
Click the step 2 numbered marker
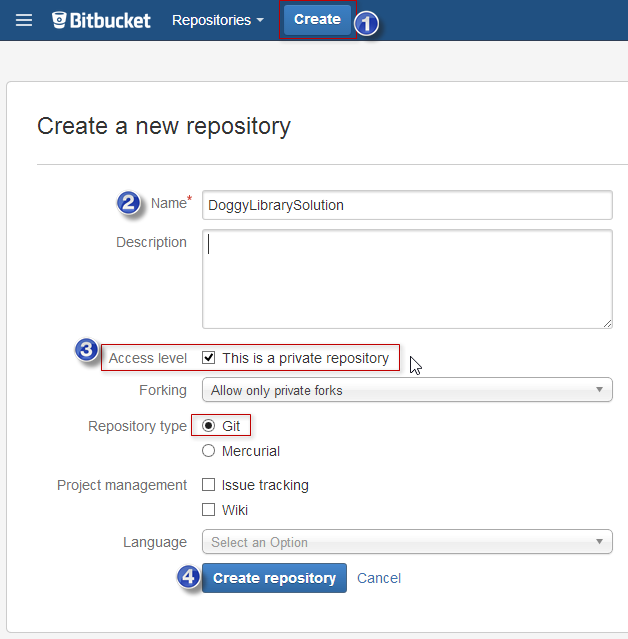coord(129,203)
